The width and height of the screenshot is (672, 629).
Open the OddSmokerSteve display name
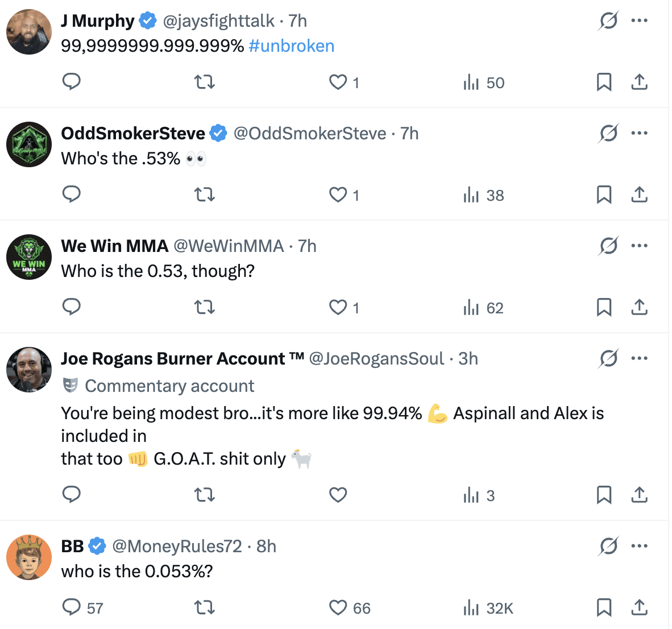click(133, 134)
